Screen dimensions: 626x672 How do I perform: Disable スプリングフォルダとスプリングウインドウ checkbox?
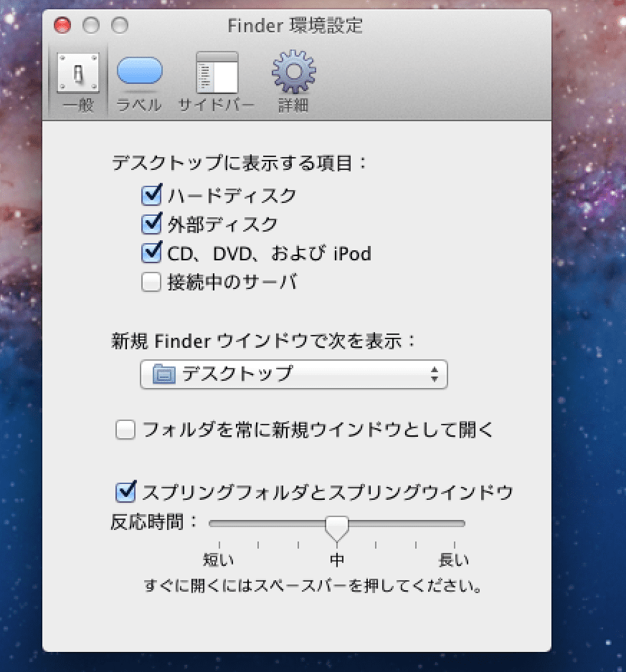[x=125, y=491]
